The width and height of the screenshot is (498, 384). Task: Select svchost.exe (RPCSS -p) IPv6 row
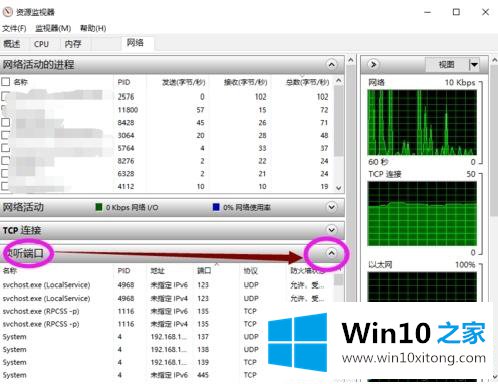tap(133, 311)
